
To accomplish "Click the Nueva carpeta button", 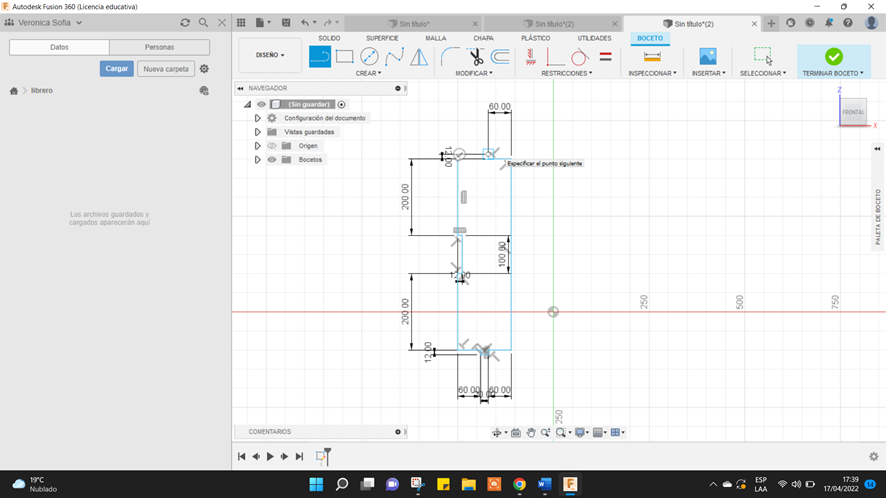I will tap(165, 69).
